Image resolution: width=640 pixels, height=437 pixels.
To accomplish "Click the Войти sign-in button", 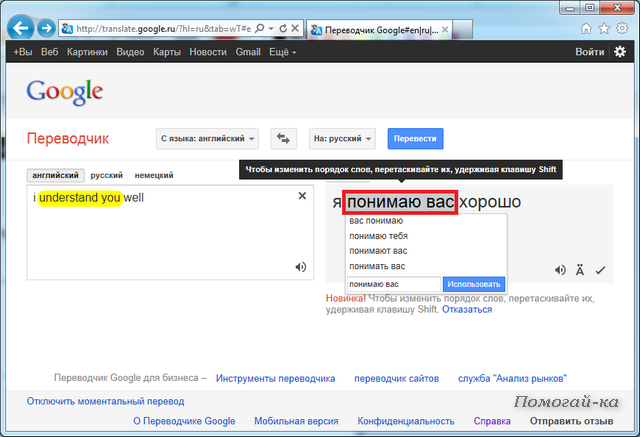I will (590, 52).
